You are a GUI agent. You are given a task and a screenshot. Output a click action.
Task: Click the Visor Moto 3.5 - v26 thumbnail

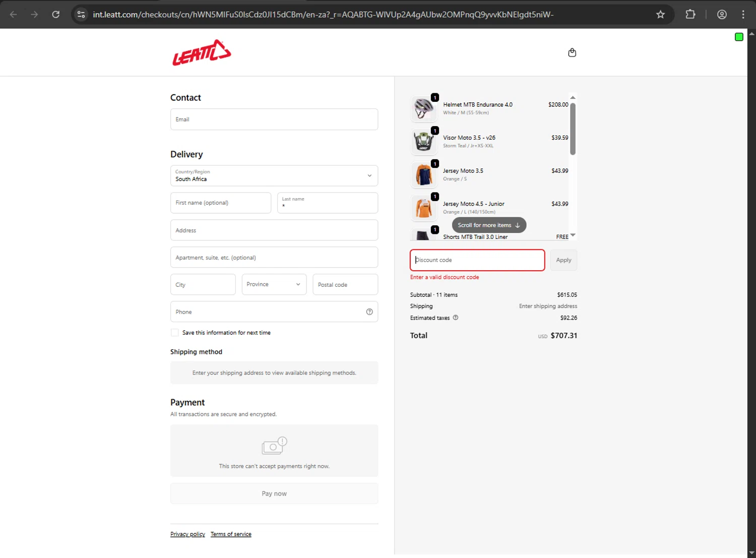click(424, 141)
